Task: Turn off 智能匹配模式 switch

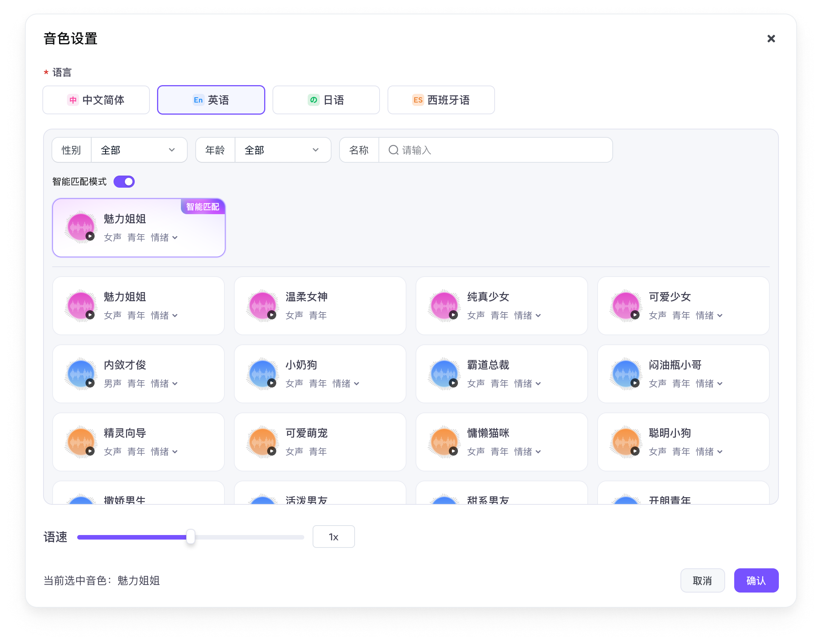Action: click(124, 182)
